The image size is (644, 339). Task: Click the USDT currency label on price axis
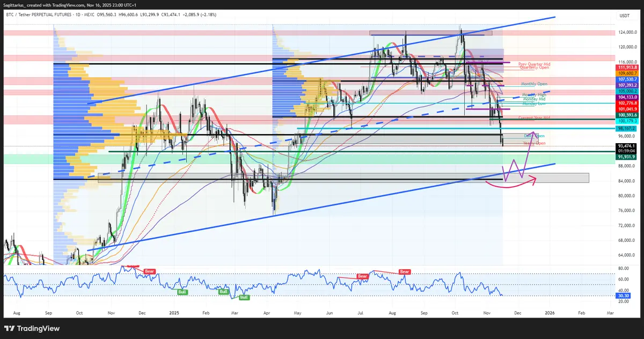[x=625, y=16]
